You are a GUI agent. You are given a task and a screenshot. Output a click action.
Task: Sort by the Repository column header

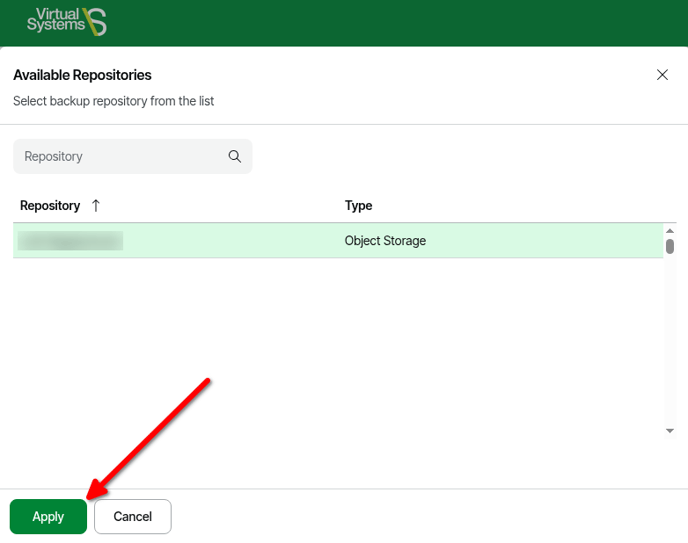50,205
